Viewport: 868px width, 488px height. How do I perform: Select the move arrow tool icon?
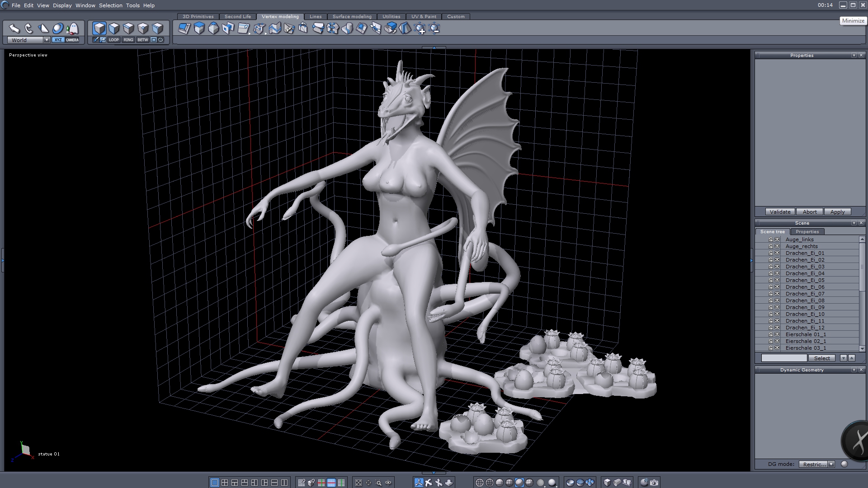[x=14, y=29]
